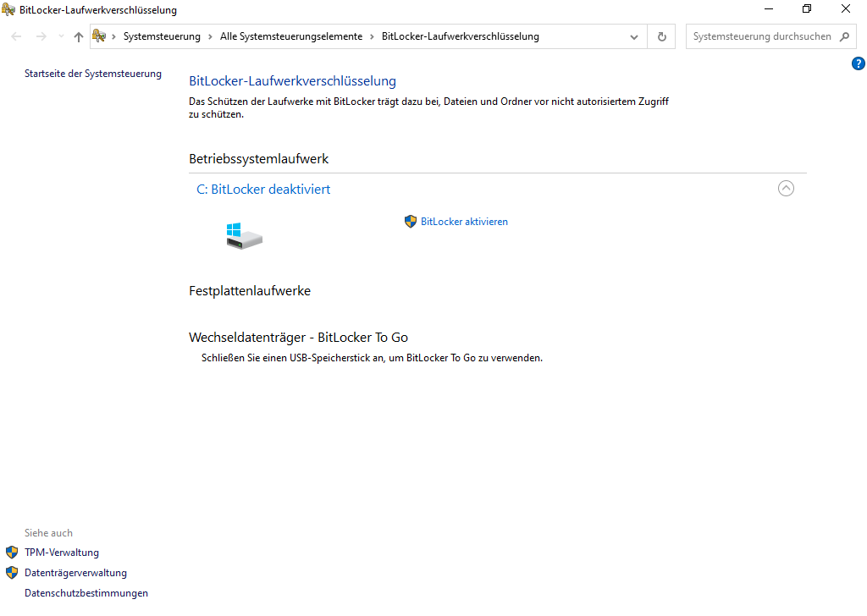
Task: Navigate to the Systemsteuerung breadcrumb
Action: (x=162, y=37)
